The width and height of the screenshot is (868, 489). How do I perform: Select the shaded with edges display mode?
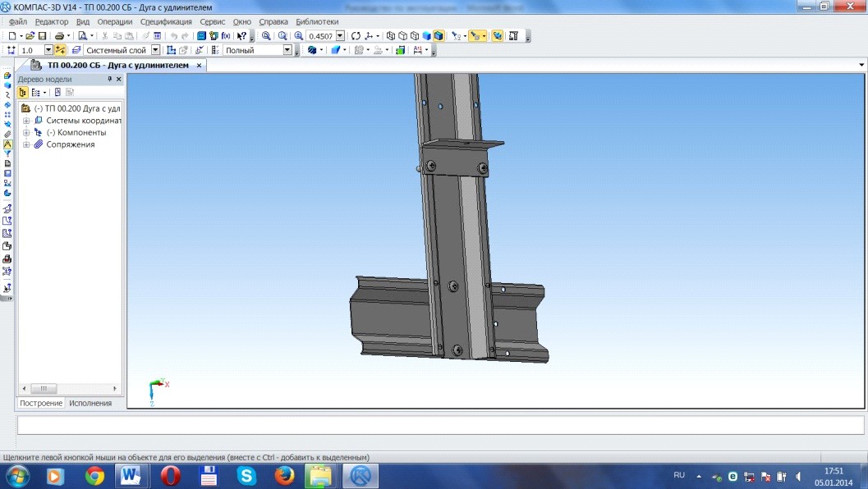[439, 36]
